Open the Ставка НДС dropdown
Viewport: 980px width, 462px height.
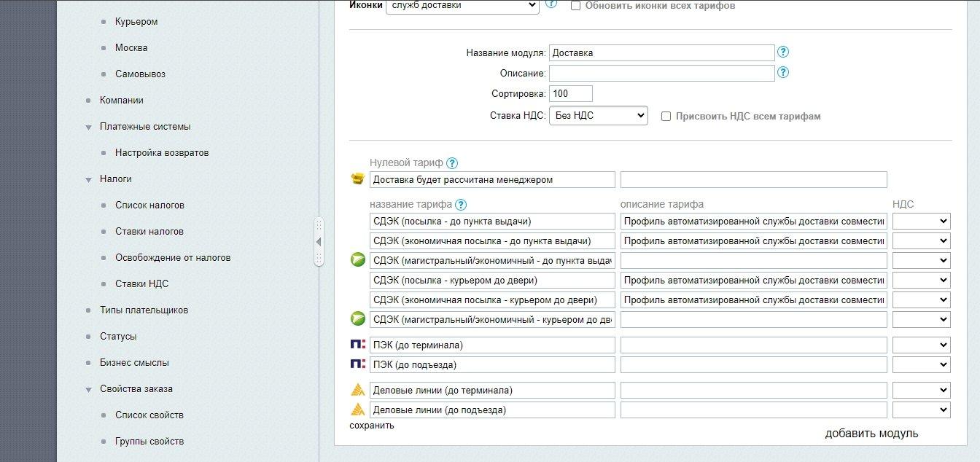click(598, 116)
